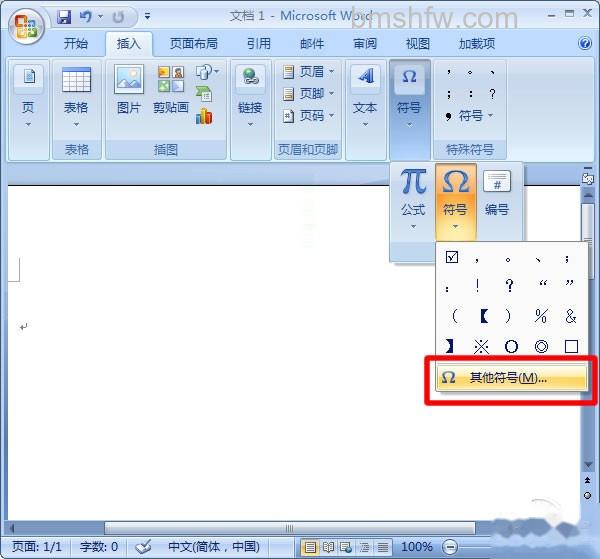
Task: Insert the empty square □ symbol
Action: [x=571, y=347]
